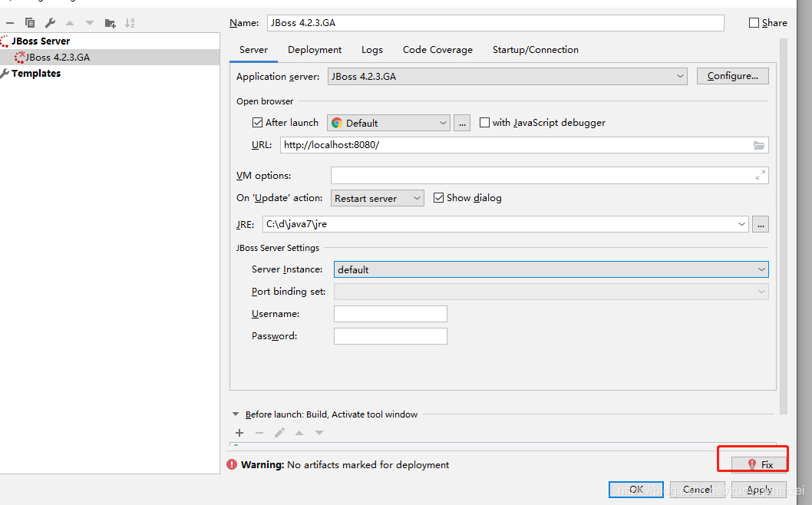
Task: Move configuration up using the toolbar arrow
Action: [70, 23]
